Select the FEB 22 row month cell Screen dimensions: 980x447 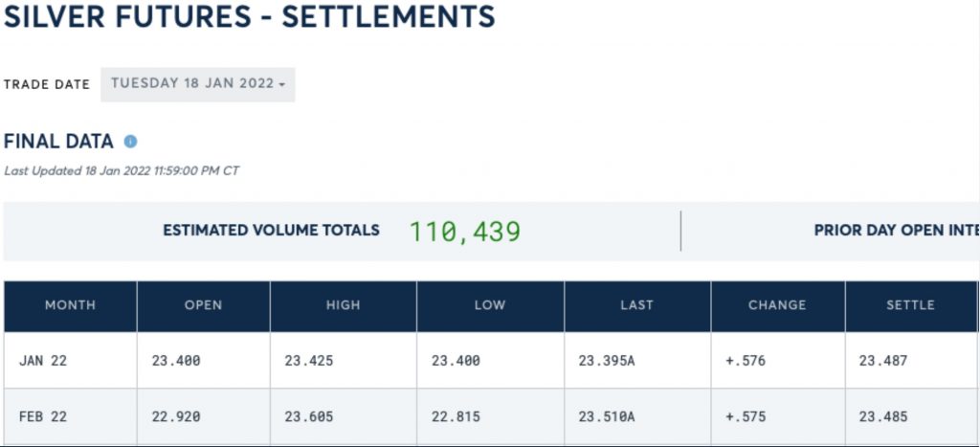pos(43,416)
